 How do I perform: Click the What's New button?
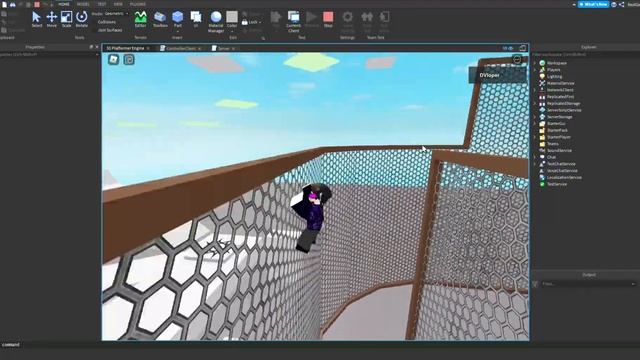(x=594, y=4)
